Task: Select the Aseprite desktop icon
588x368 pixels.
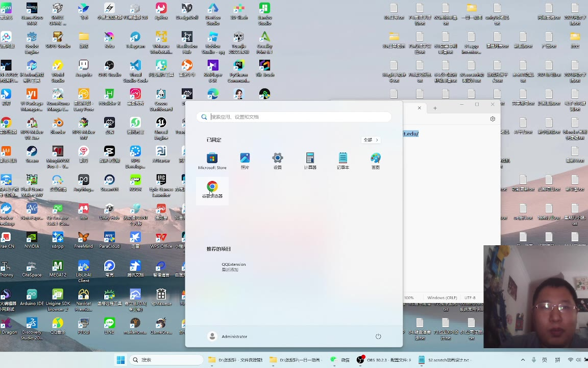Action: point(84,68)
